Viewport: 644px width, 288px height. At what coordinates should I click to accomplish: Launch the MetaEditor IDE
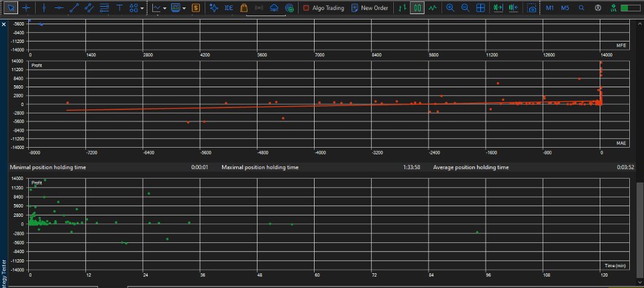[229, 8]
